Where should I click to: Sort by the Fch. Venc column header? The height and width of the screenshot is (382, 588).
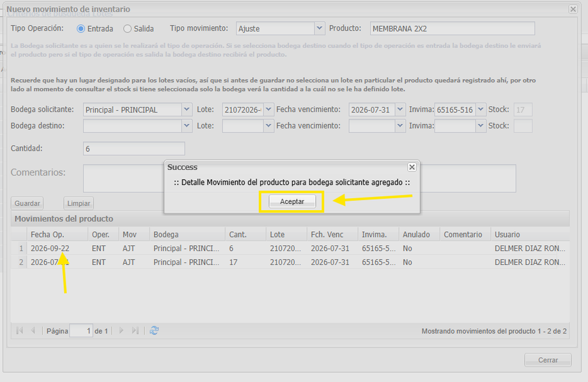pyautogui.click(x=332, y=234)
